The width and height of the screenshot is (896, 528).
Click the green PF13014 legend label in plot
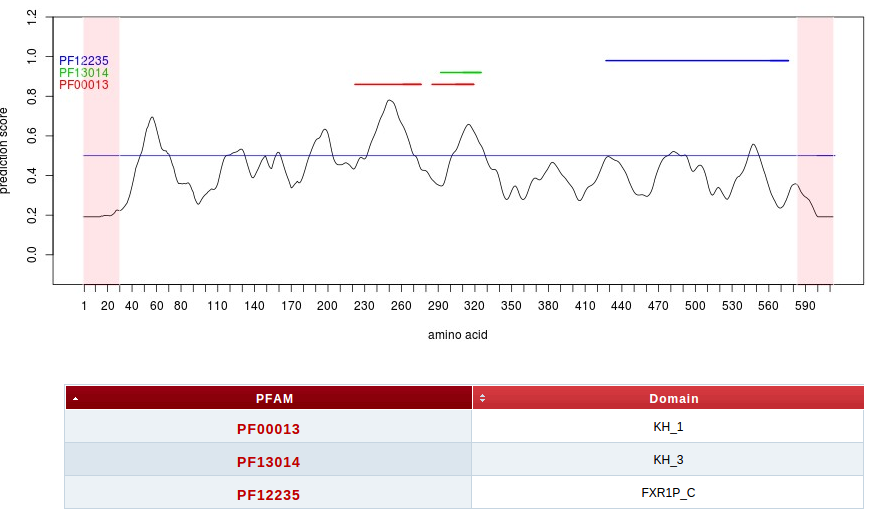tap(84, 73)
